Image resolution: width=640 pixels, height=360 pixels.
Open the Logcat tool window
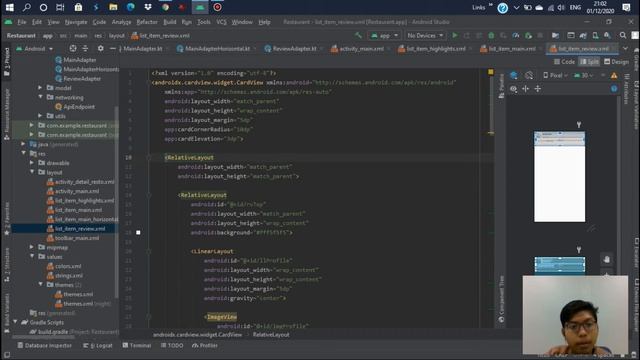click(x=98, y=345)
